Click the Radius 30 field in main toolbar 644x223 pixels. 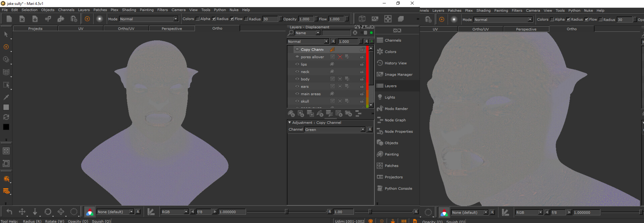click(x=270, y=19)
